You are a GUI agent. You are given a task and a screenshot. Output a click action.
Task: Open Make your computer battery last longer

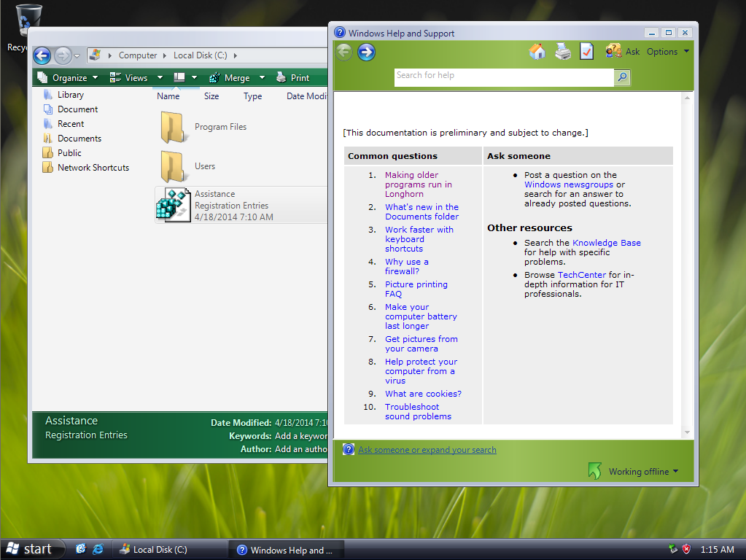(421, 316)
